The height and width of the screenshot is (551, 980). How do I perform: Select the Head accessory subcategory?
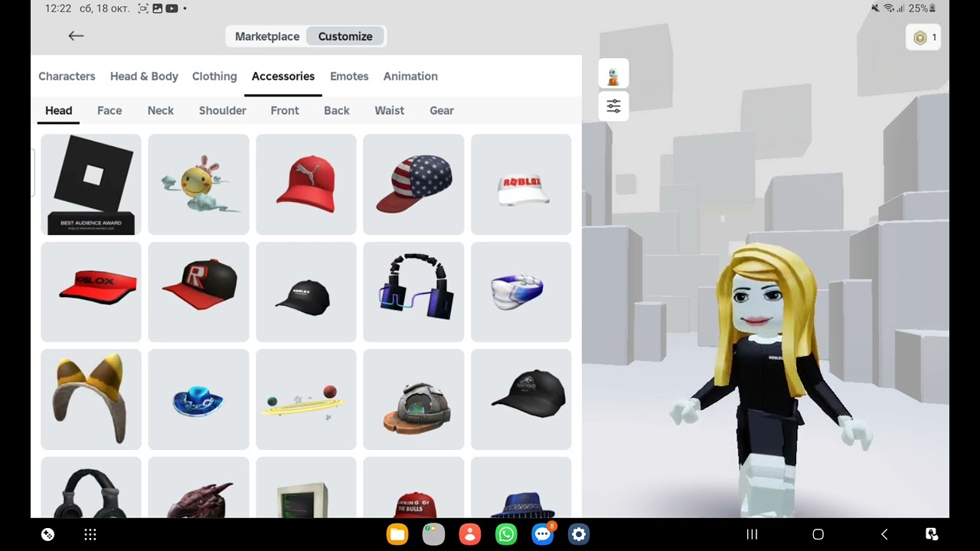(58, 111)
